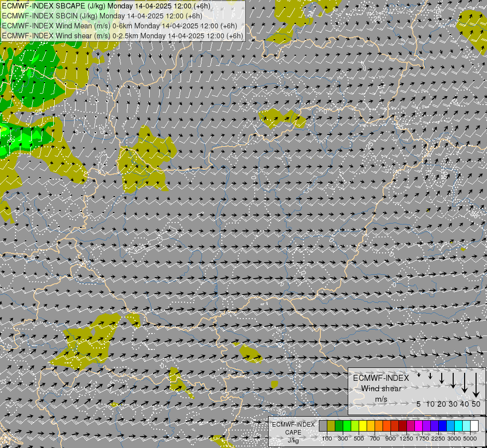Click the "m/s" unit in wind legend
487x448 pixels.
coord(381,399)
